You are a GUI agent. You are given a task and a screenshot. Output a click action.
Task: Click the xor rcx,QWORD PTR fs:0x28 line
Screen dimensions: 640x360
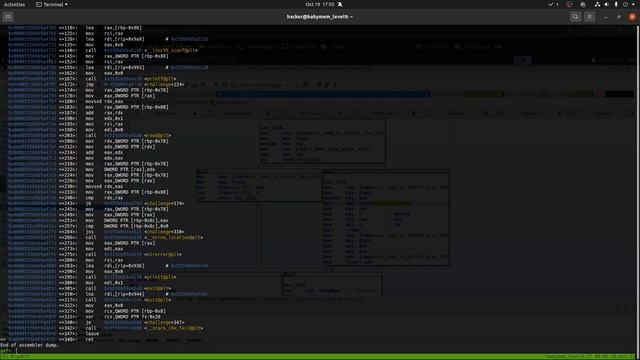[84, 317]
